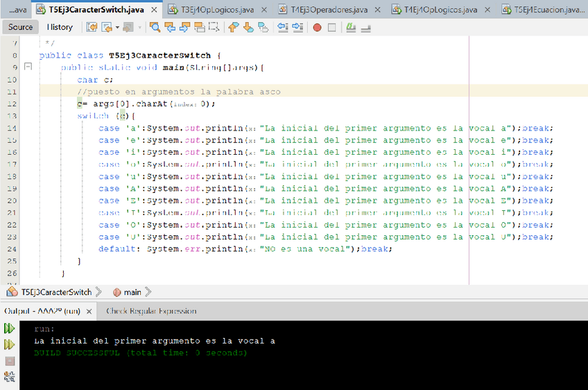The width and height of the screenshot is (588, 390).
Task: Toggle Bookmark in editor toolbar
Action: [x=263, y=27]
